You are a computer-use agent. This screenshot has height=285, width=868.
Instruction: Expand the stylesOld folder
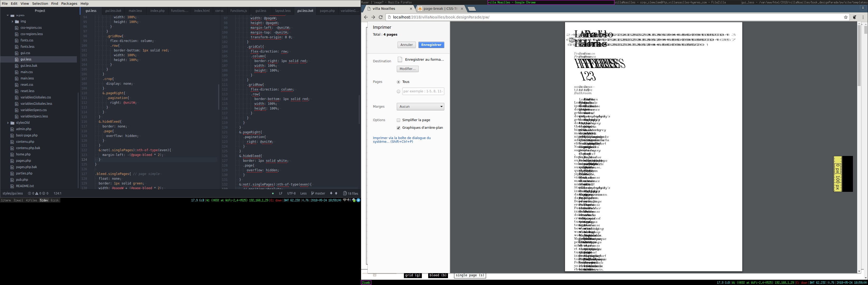[8, 123]
